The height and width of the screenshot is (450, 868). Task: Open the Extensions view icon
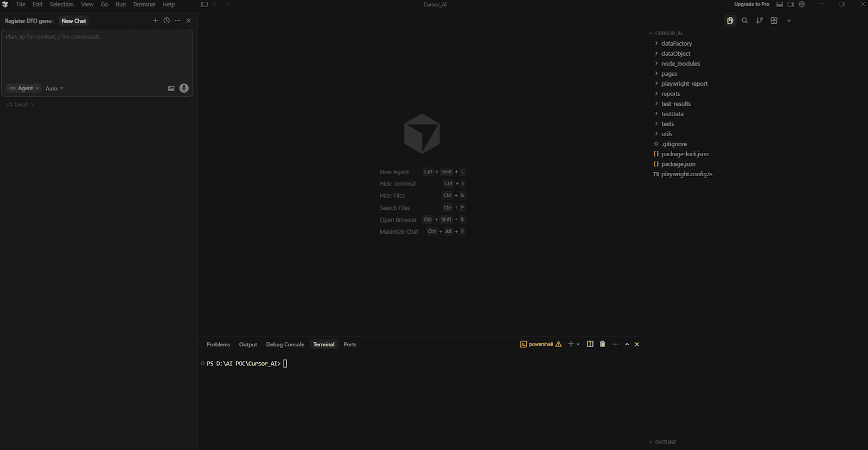pyautogui.click(x=774, y=21)
